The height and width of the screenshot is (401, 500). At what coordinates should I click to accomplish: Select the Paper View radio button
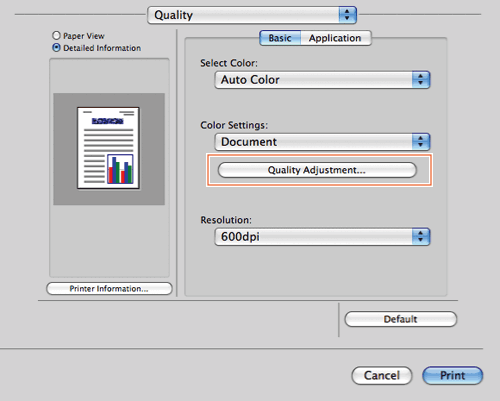click(x=56, y=35)
